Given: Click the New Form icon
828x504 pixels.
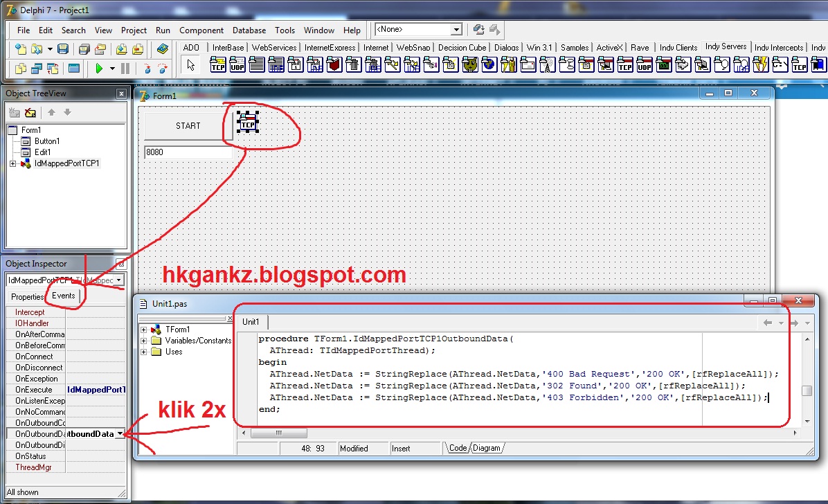Looking at the screenshot, I should [74, 68].
